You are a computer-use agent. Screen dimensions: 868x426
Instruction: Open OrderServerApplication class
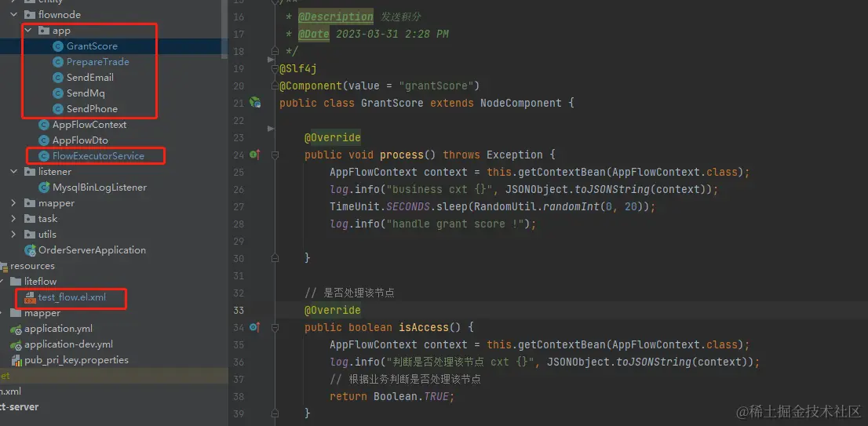(x=92, y=250)
